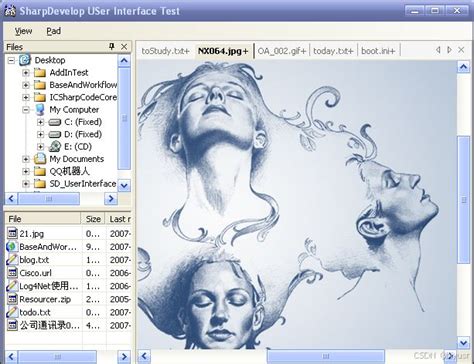Click the E: (CD) drive icon
This screenshot has width=474, height=364.
coord(55,146)
